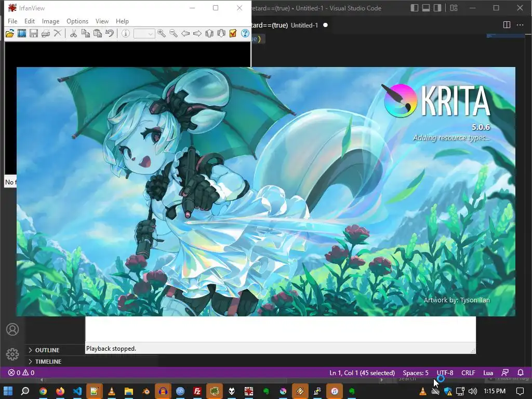This screenshot has width=532, height=399.
Task: Select the Untitled-1 editor tab
Action: (x=304, y=25)
